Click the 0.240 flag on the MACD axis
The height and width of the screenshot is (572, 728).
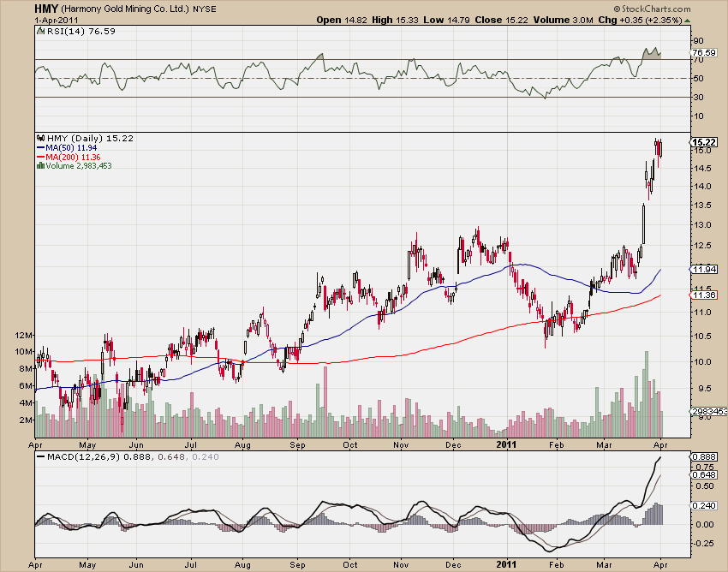704,505
